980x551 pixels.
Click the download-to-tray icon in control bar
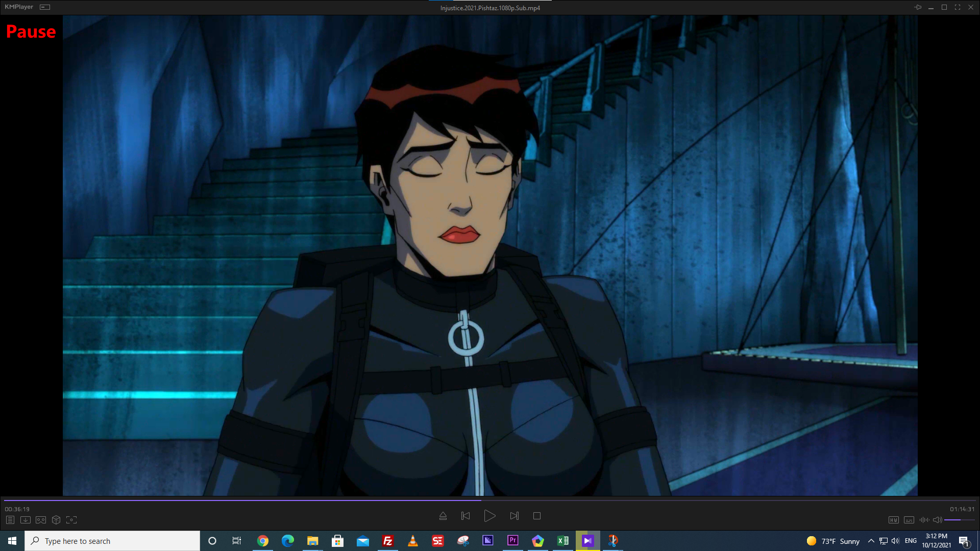tap(26, 520)
